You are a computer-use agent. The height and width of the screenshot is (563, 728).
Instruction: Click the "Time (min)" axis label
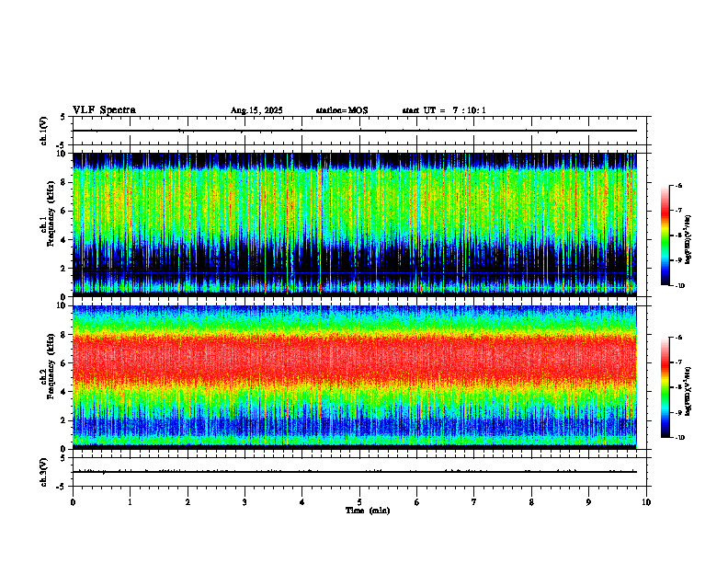click(368, 511)
